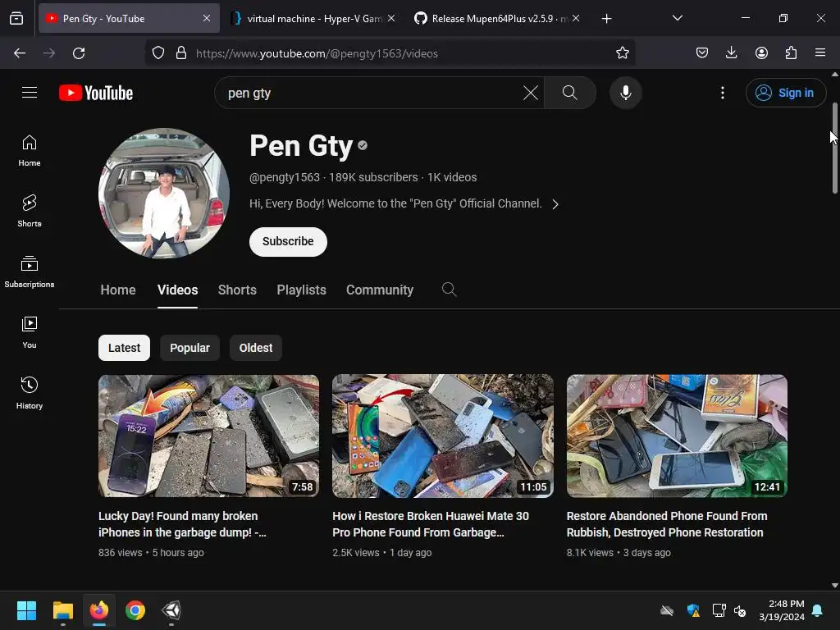Open the tracking protection shield icon
Viewport: 840px width, 630px height.
[158, 53]
